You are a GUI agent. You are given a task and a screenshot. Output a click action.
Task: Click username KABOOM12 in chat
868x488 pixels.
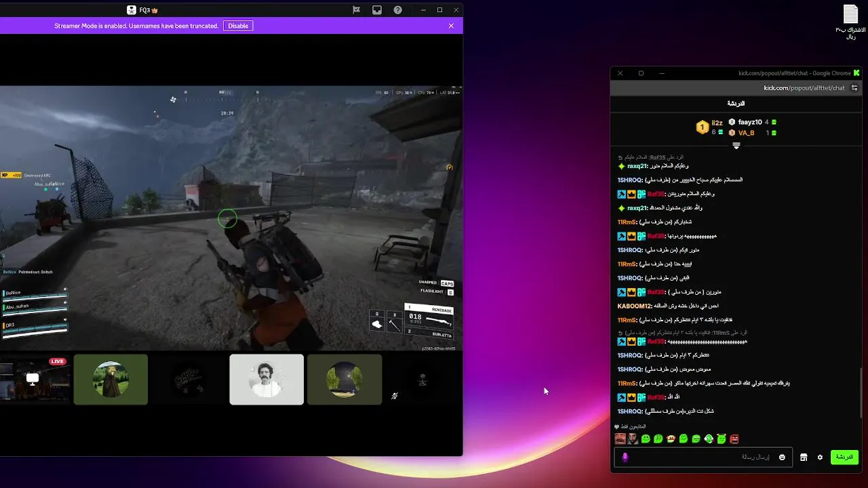635,306
